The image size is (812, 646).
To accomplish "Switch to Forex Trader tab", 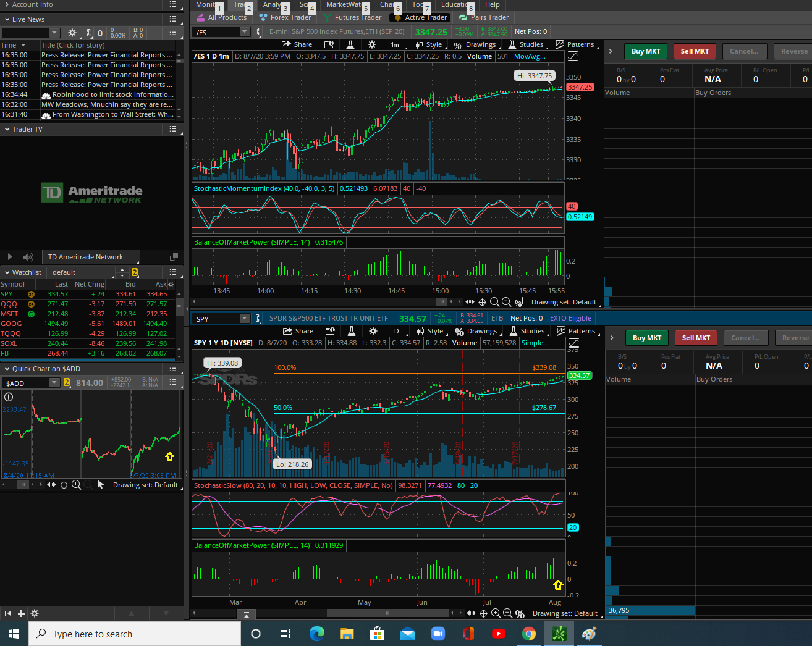I will pos(285,17).
